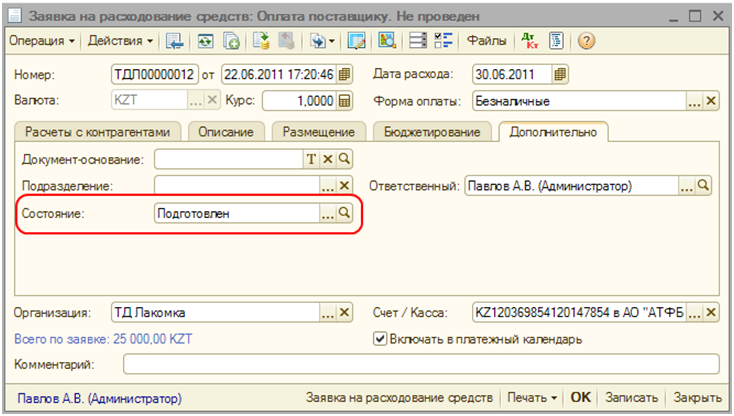This screenshot has height=416, width=734.
Task: Clear the Документ-основание field with X
Action: pyautogui.click(x=327, y=159)
